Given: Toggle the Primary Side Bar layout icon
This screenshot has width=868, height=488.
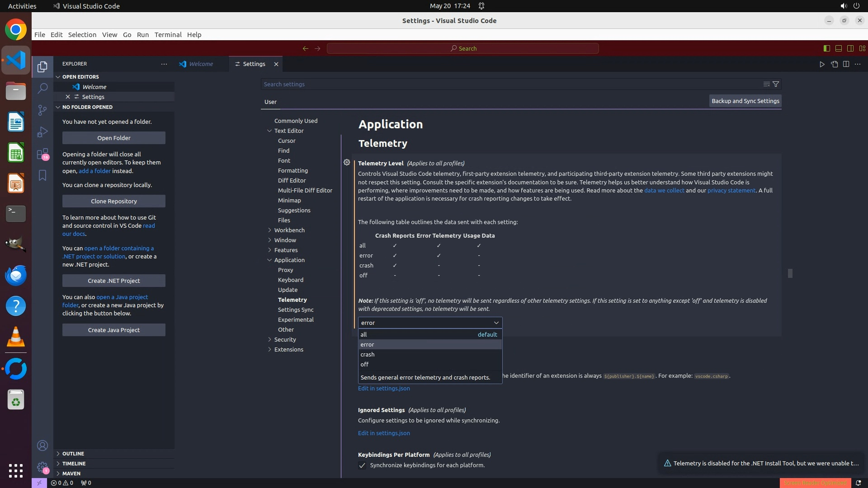Looking at the screenshot, I should pyautogui.click(x=826, y=48).
